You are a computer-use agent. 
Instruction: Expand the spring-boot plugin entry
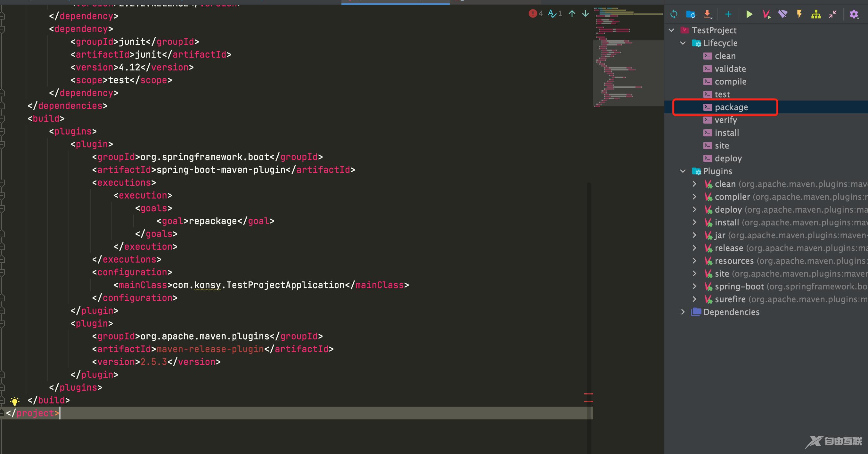coord(694,286)
